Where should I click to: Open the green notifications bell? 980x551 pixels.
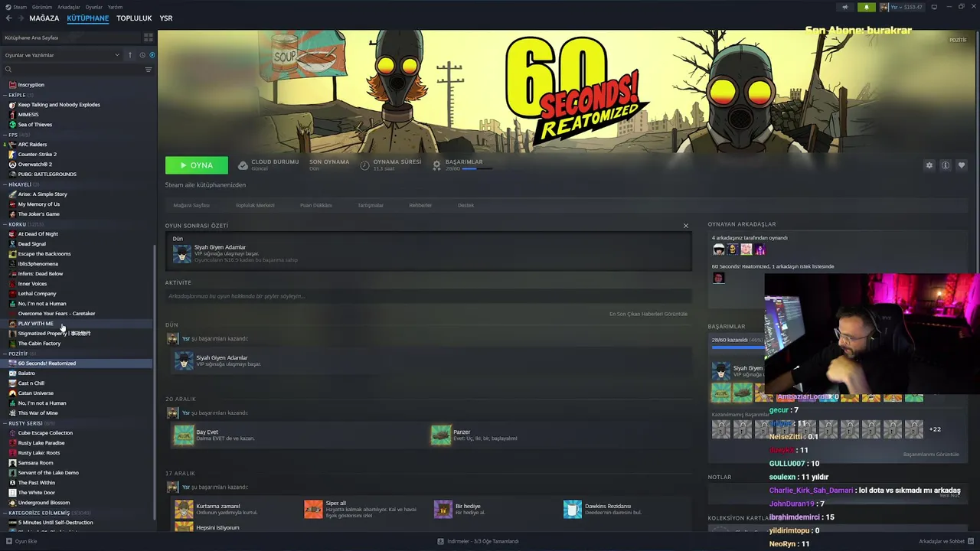[x=867, y=7]
